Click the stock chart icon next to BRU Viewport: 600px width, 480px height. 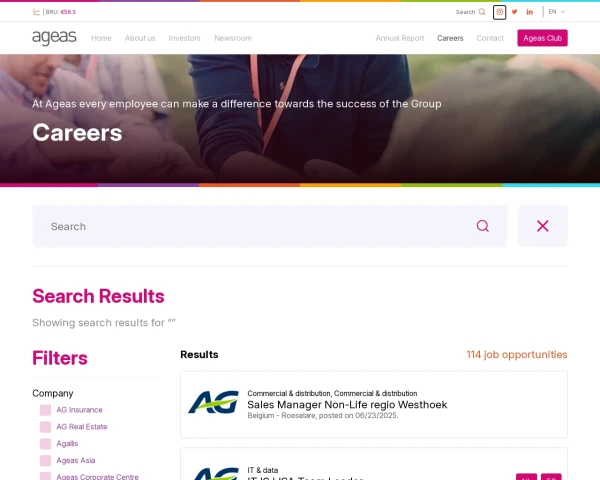click(x=36, y=12)
